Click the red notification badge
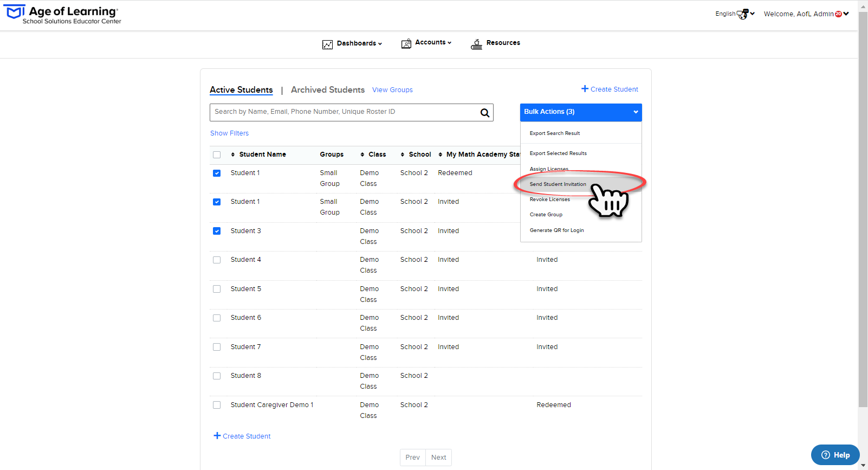The width and height of the screenshot is (868, 470). [x=838, y=14]
